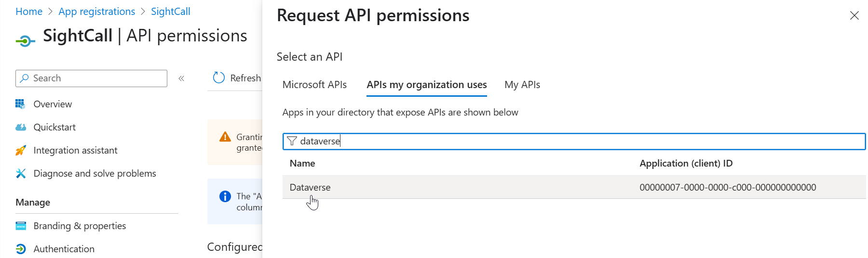
Task: Click the sidebar Search input field
Action: tap(91, 78)
